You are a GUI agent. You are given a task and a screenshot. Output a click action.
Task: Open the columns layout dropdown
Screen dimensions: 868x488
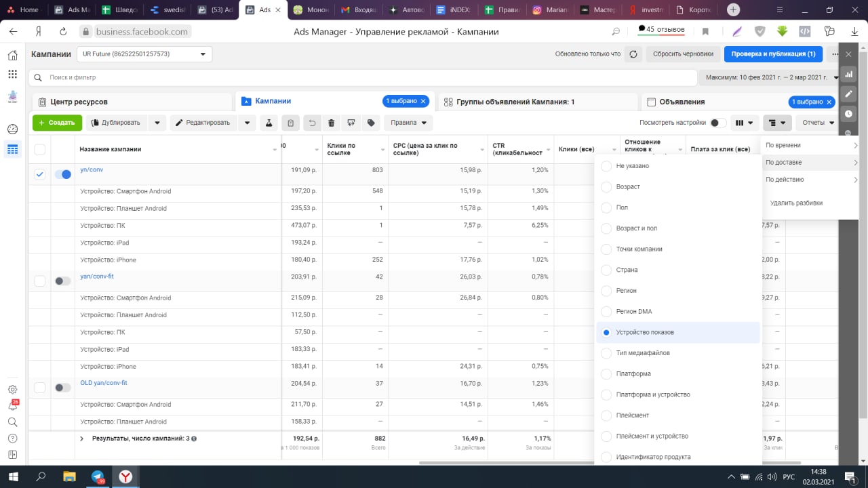pyautogui.click(x=744, y=123)
